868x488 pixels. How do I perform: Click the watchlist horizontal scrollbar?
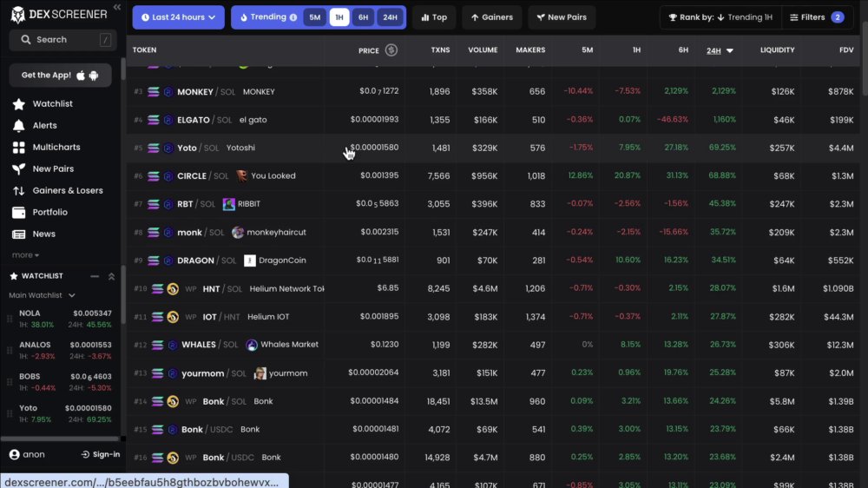pyautogui.click(x=60, y=439)
